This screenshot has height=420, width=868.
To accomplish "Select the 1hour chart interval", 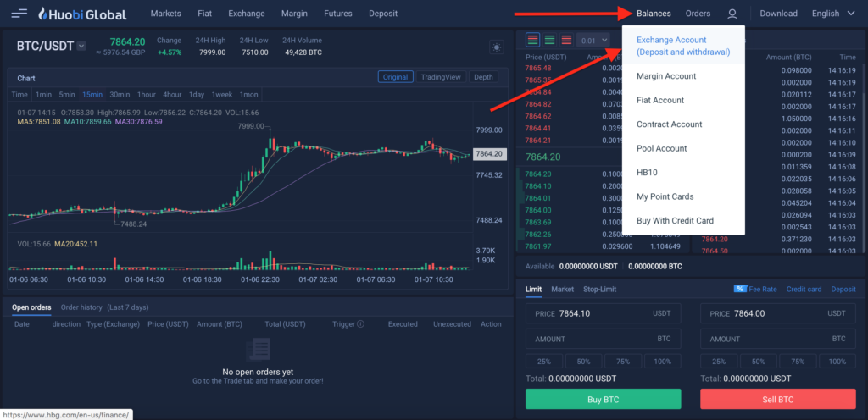I will pyautogui.click(x=147, y=95).
